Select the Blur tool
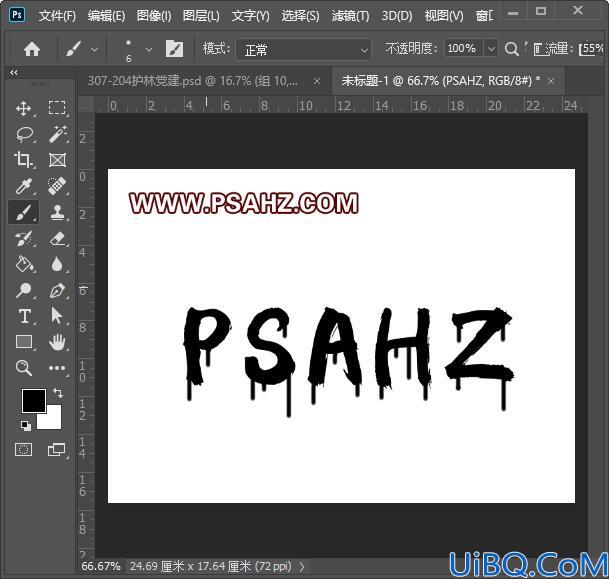This screenshot has width=609, height=579. coord(57,264)
